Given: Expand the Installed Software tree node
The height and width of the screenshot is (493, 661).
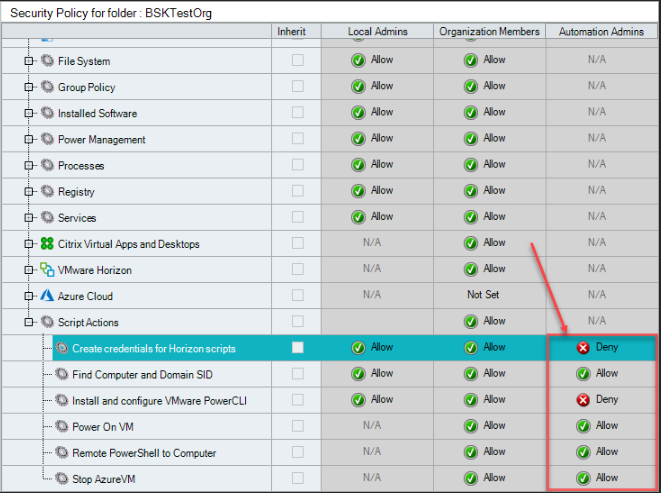Looking at the screenshot, I should (x=29, y=113).
